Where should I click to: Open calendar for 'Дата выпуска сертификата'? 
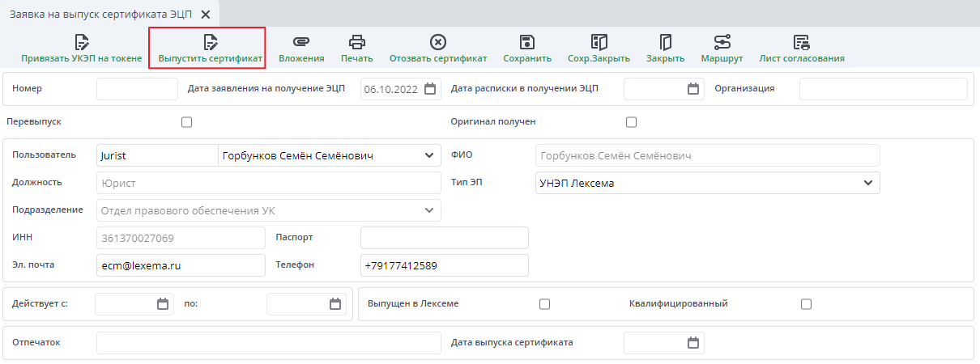693,343
